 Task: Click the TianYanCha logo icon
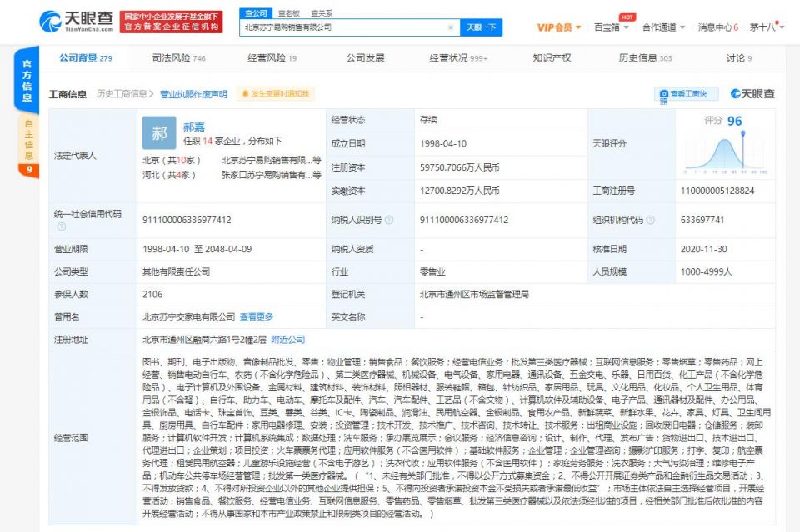coord(50,22)
